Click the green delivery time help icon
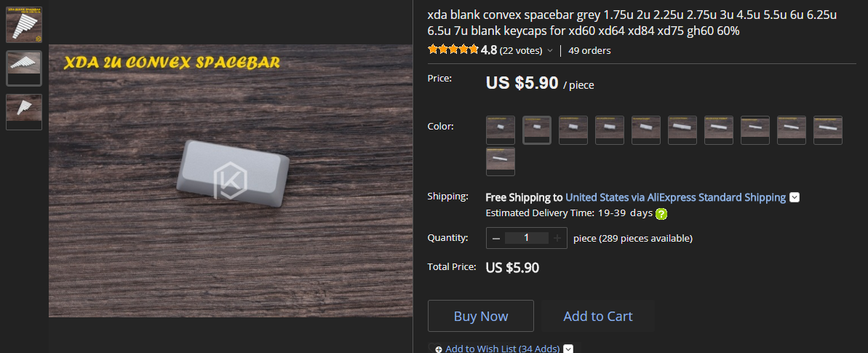 (x=661, y=214)
